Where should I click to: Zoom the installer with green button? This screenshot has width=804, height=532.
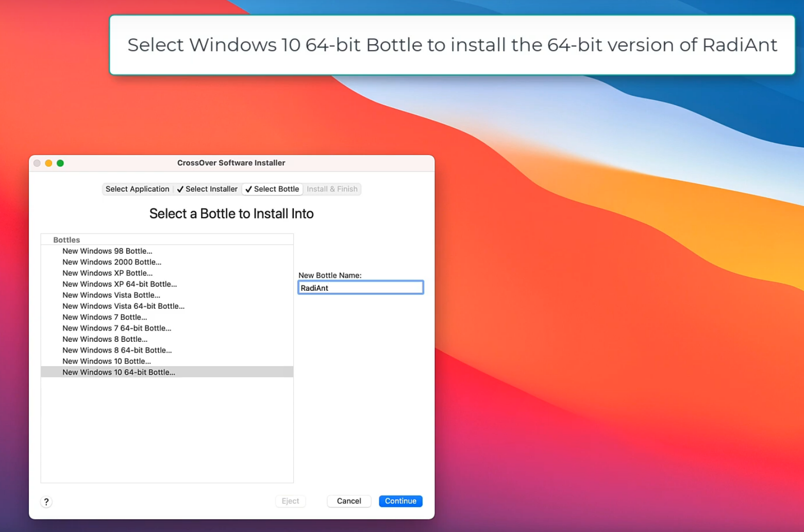[x=60, y=163]
